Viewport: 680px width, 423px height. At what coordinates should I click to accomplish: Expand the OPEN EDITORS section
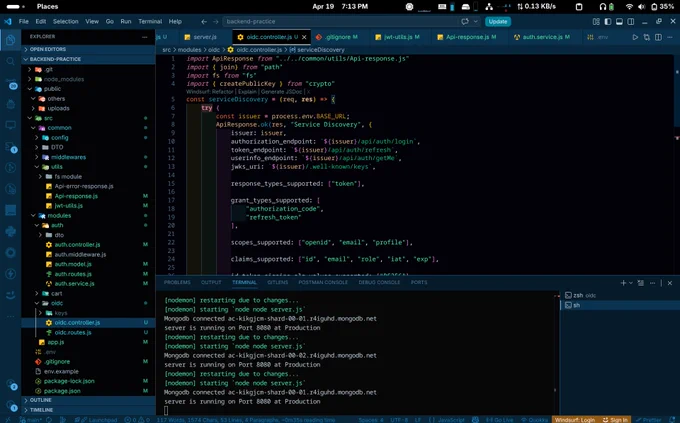point(88,49)
